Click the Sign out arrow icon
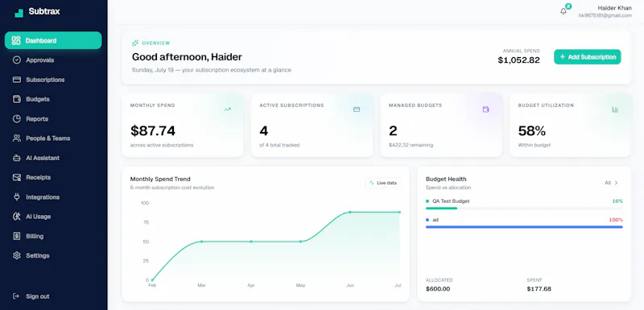This screenshot has height=310, width=644. (x=16, y=296)
